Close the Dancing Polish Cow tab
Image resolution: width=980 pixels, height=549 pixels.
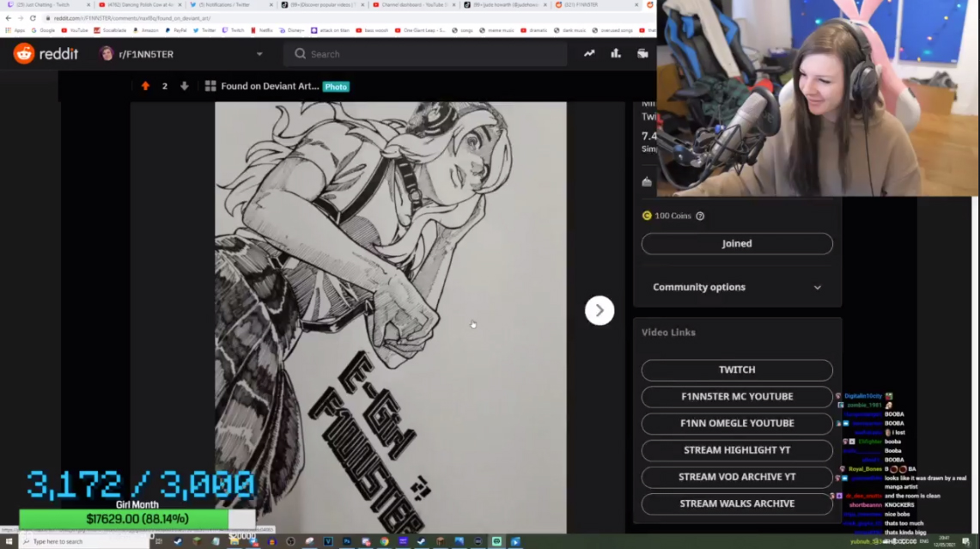[x=180, y=5]
